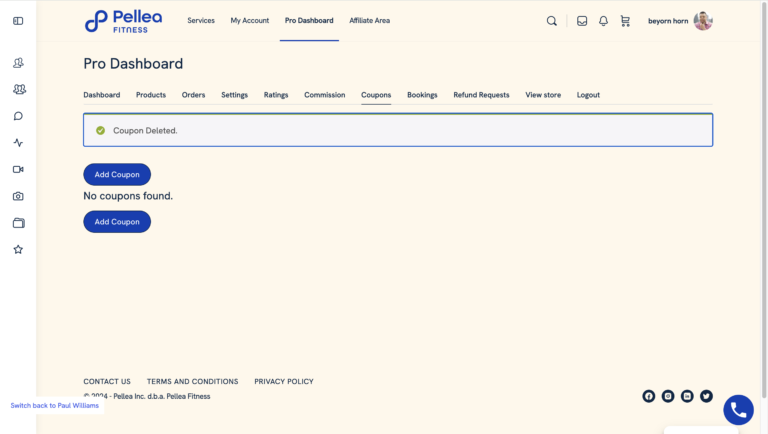Switch to the Dashboard tab

[101, 95]
